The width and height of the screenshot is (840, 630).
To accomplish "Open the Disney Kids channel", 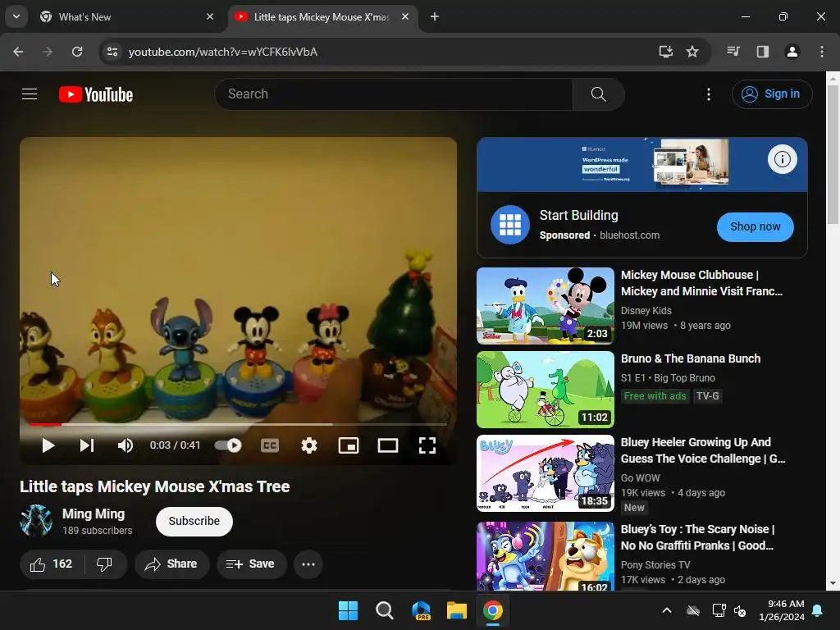I will (646, 311).
